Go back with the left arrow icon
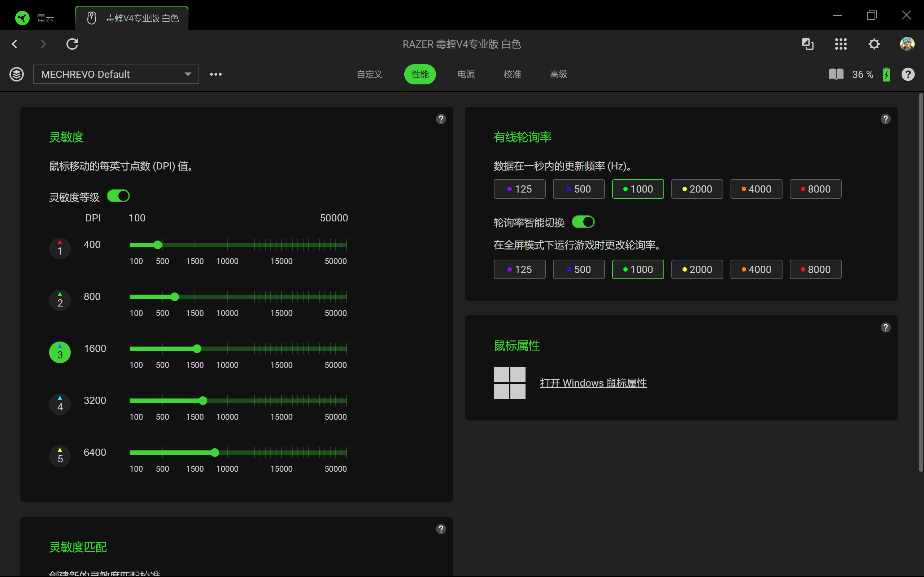Screen dimensions: 924x577 14,44
